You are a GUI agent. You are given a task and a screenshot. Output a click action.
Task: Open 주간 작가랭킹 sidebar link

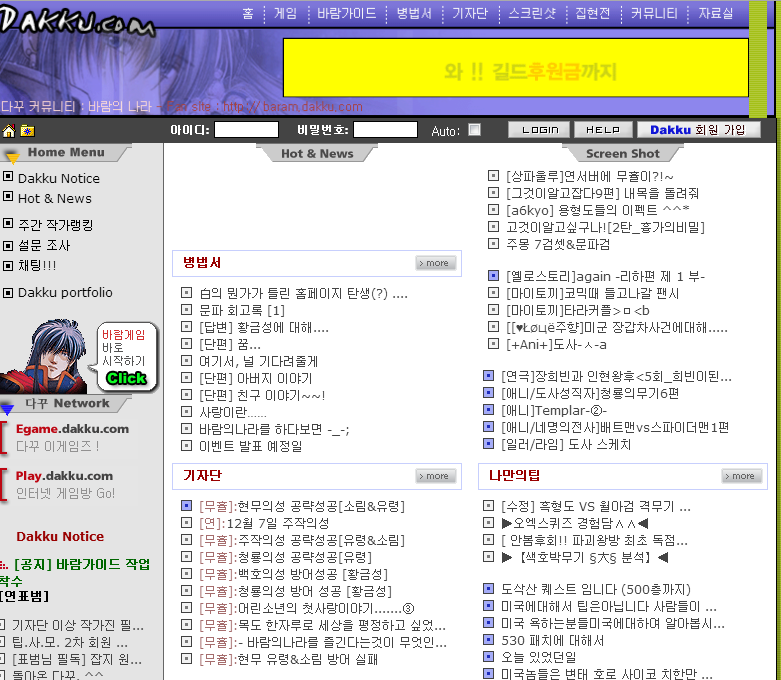click(56, 225)
